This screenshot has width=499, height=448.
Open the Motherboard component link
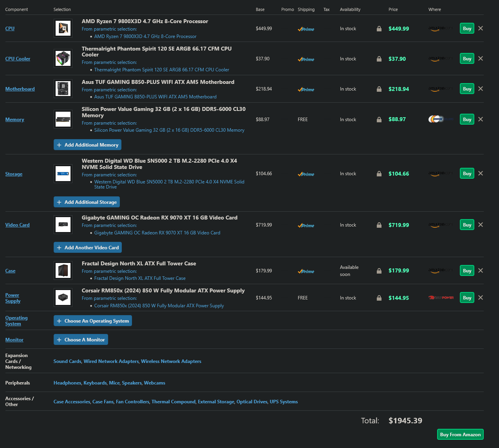20,89
